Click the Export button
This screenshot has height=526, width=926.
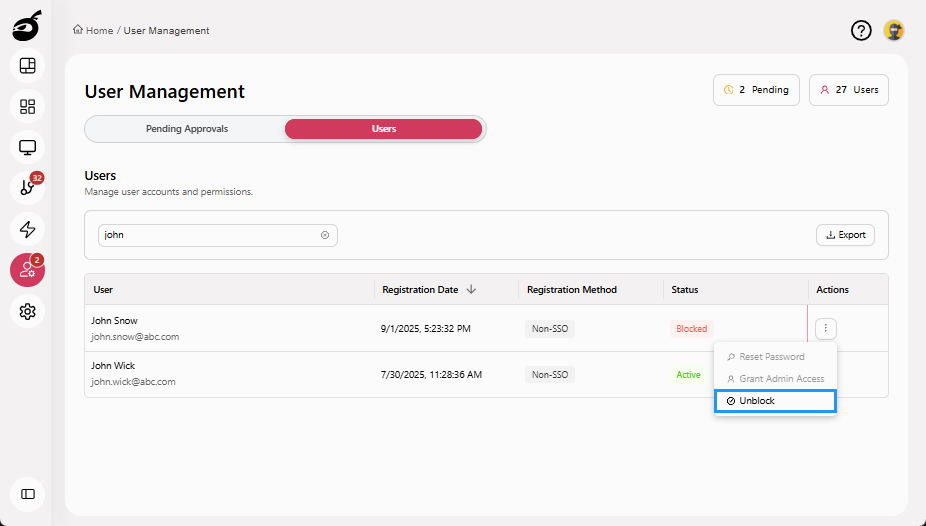pyautogui.click(x=845, y=235)
